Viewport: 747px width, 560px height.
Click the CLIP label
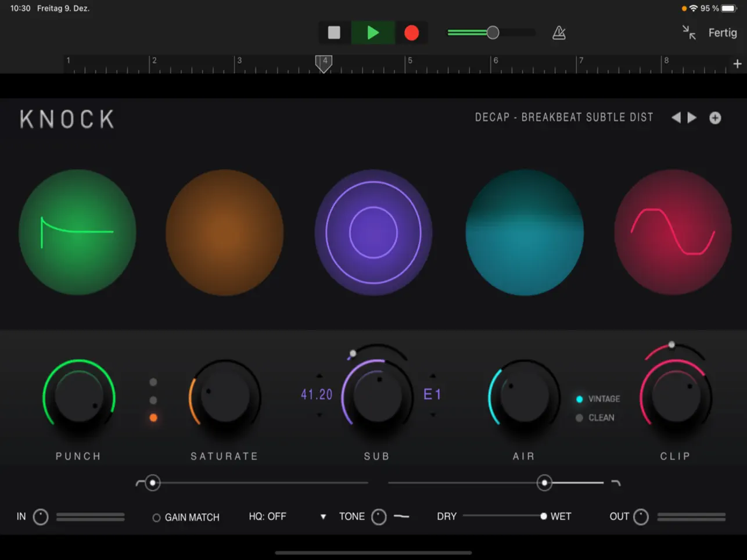(676, 457)
